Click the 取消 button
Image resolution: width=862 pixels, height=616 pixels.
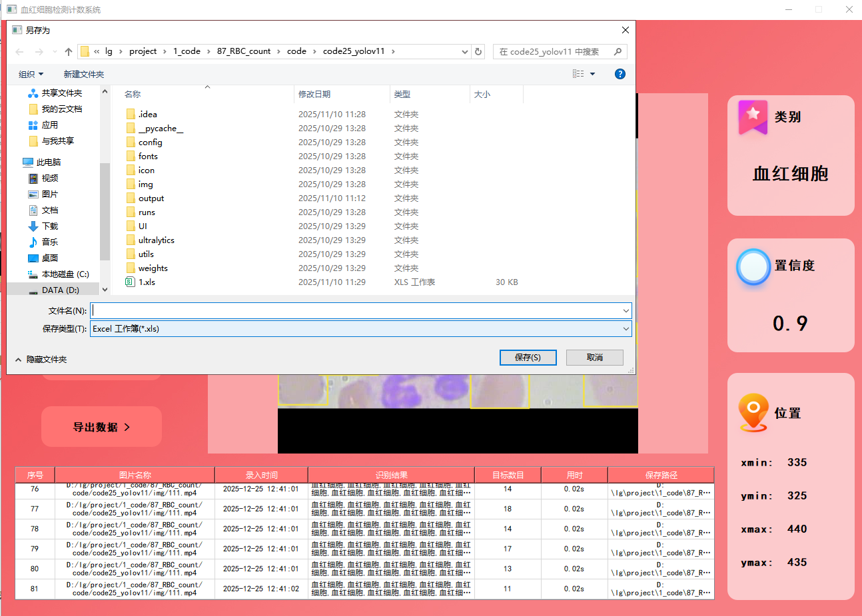point(595,358)
